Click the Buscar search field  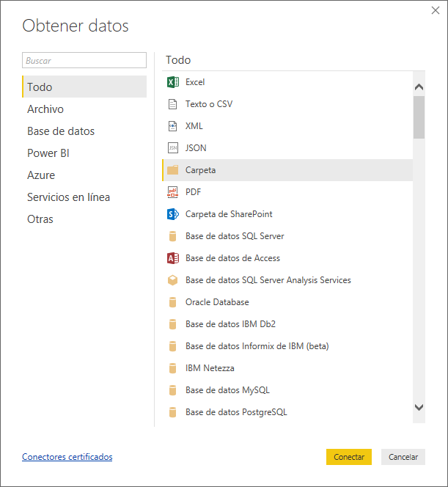click(x=84, y=60)
